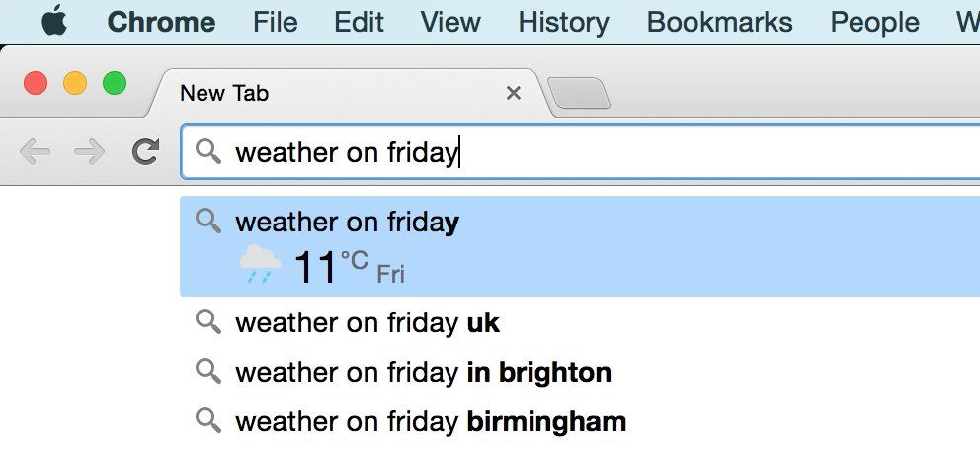The width and height of the screenshot is (980, 449).
Task: Reload the page with the refresh icon
Action: (x=146, y=151)
